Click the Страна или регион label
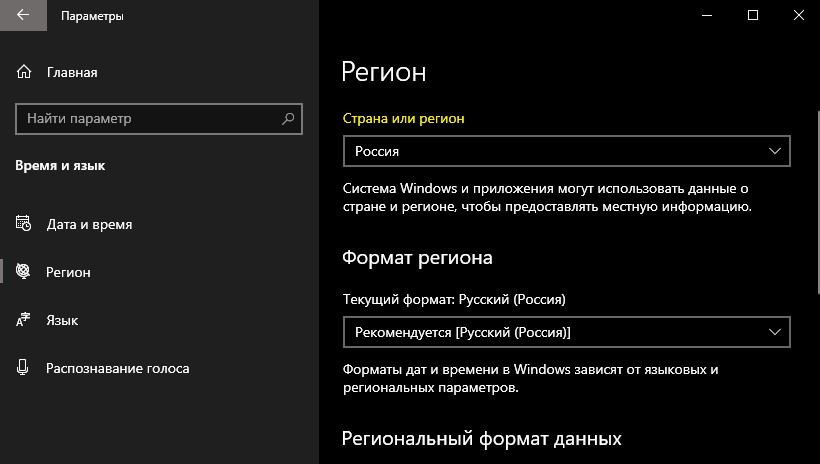 403,119
